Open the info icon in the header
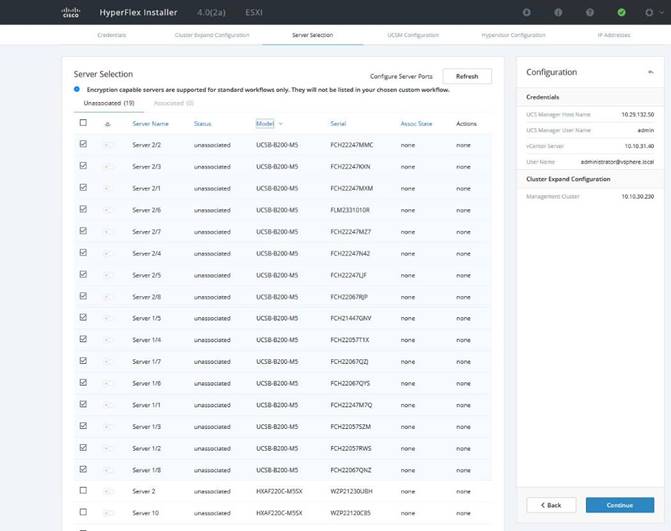This screenshot has height=531, width=671. tap(558, 12)
